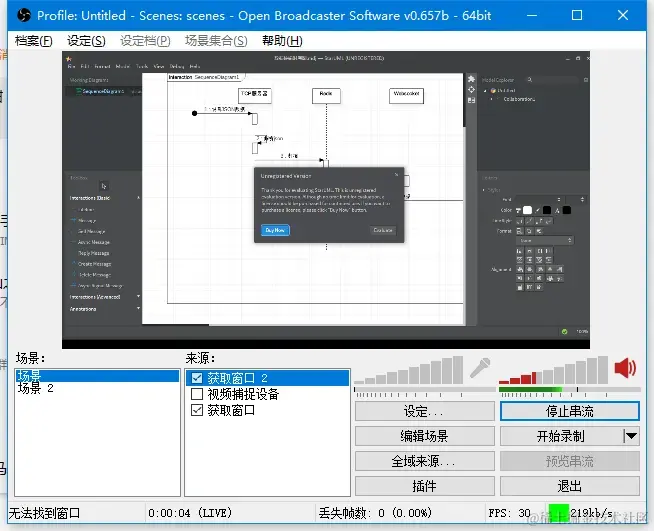Click the 编辑场景 button
This screenshot has height=531, width=654.
point(425,436)
